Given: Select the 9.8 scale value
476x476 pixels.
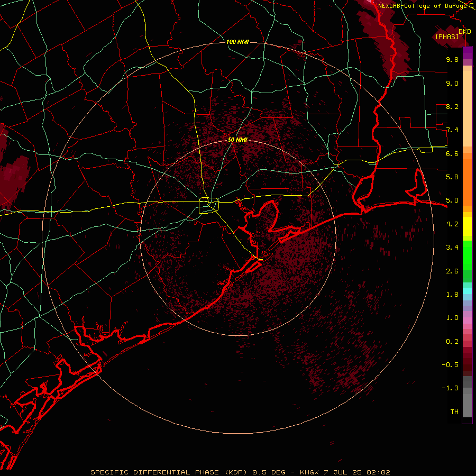Looking at the screenshot, I should tap(452, 59).
